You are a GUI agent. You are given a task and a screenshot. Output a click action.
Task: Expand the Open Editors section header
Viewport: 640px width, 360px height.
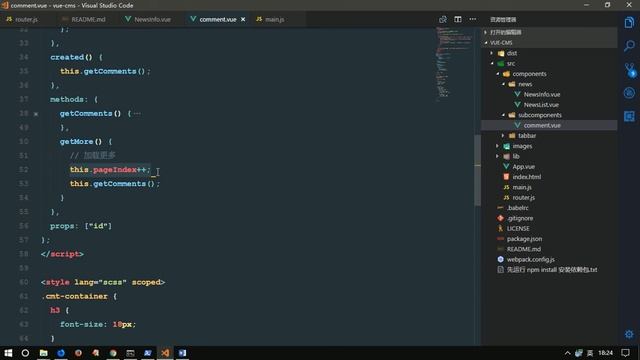click(x=549, y=32)
